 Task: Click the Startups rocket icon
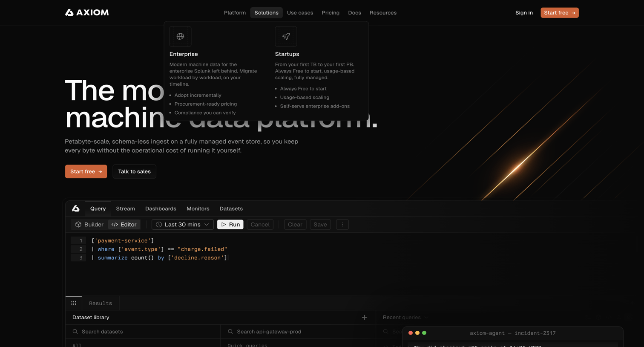pyautogui.click(x=286, y=37)
